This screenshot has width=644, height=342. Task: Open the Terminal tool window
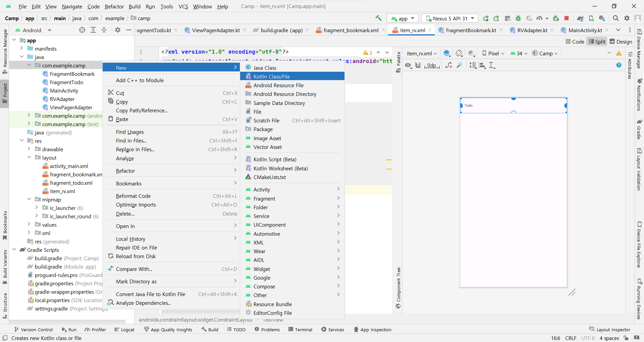[x=300, y=330]
